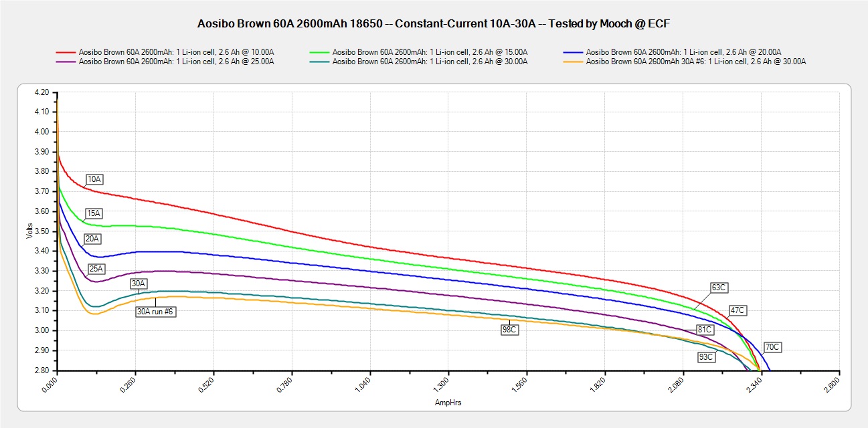
Task: Click the 30A curve label box
Action: 139,284
